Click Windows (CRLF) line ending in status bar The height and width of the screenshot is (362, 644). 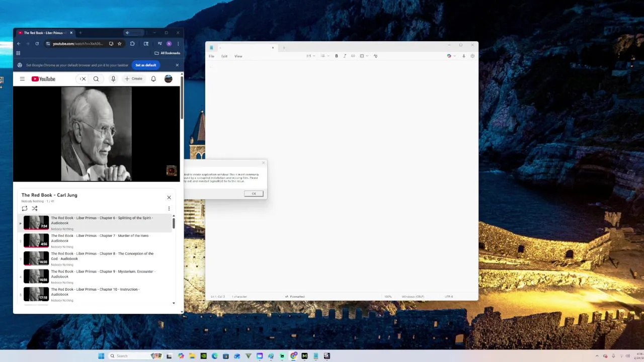point(413,297)
